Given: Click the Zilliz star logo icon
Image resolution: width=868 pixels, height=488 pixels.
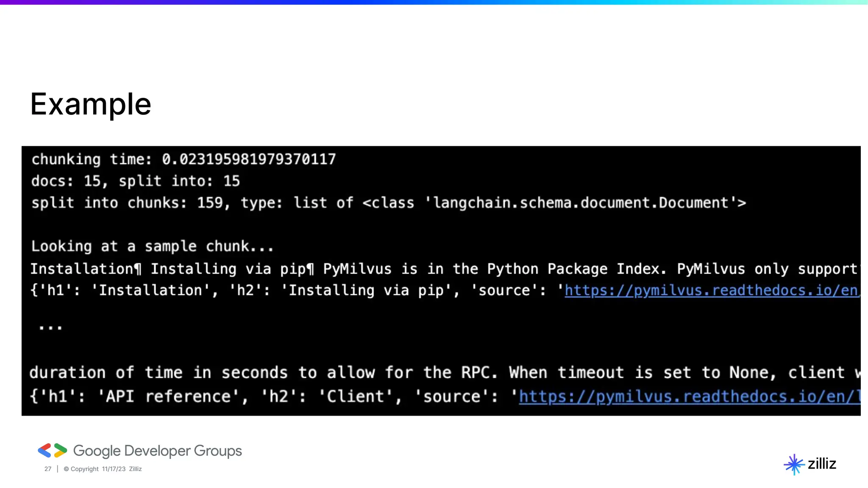Looking at the screenshot, I should 794,464.
